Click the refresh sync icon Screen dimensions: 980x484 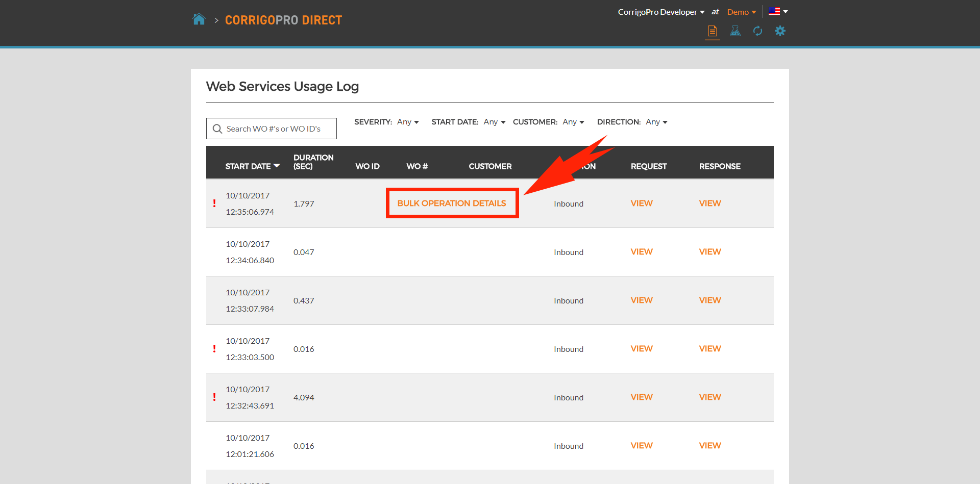(x=757, y=31)
